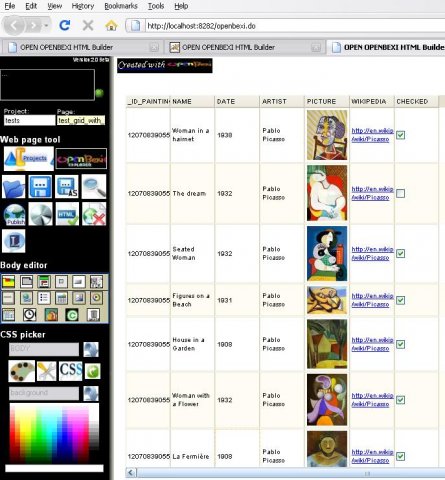This screenshot has height=480, width=445.
Task: Go back with the browser back button
Action: click(14, 25)
